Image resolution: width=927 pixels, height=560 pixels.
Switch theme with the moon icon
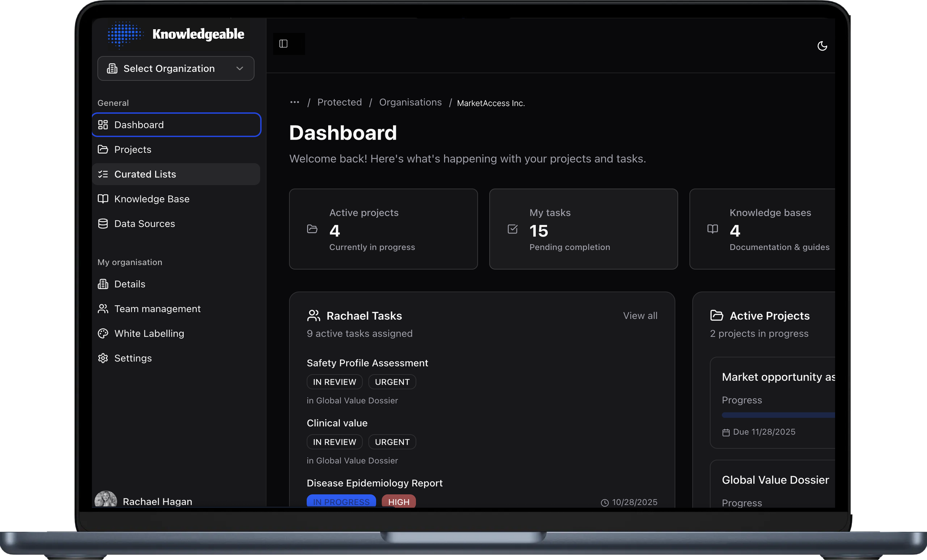(822, 46)
